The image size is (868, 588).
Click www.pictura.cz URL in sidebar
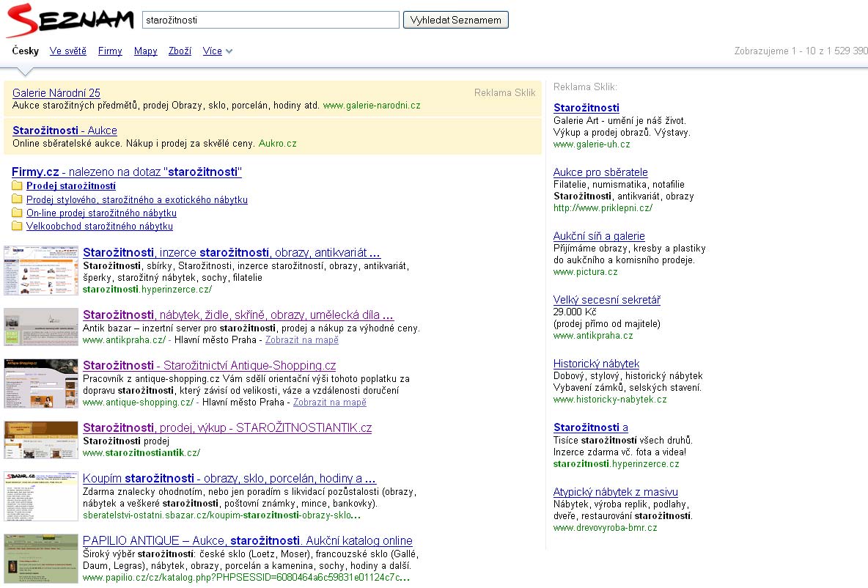(586, 272)
